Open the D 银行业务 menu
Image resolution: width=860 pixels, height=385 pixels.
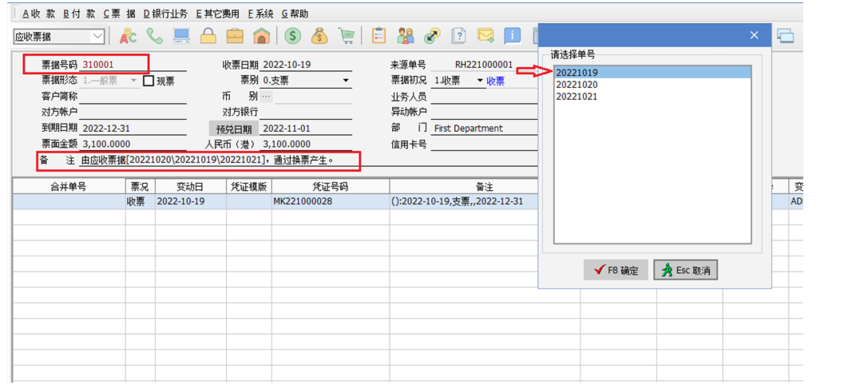tap(165, 14)
